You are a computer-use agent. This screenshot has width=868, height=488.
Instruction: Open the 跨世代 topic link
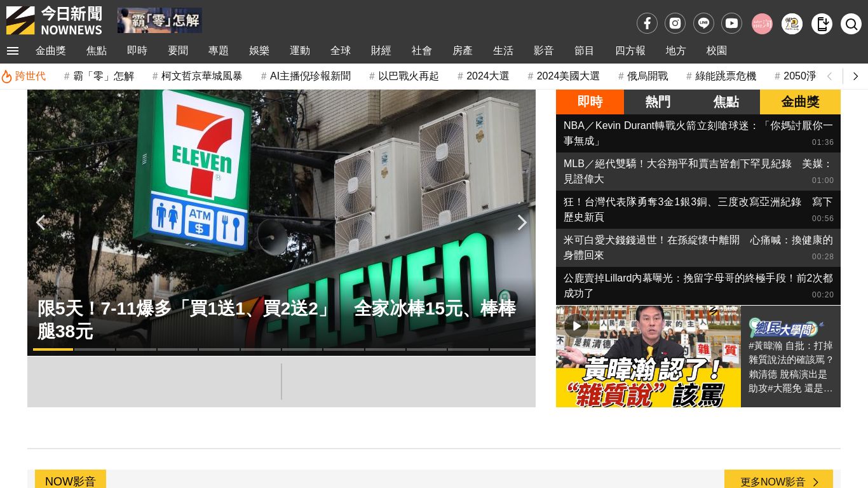pyautogui.click(x=31, y=76)
